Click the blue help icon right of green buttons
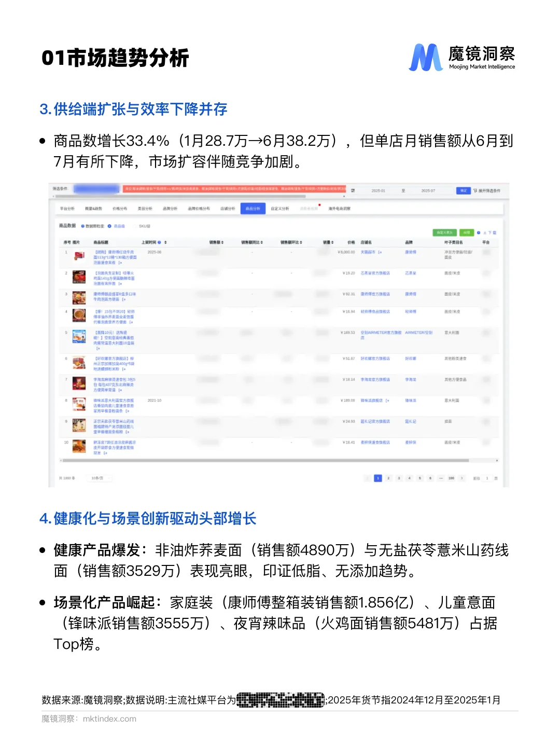Screen dimensions: 560x747 (x=479, y=232)
